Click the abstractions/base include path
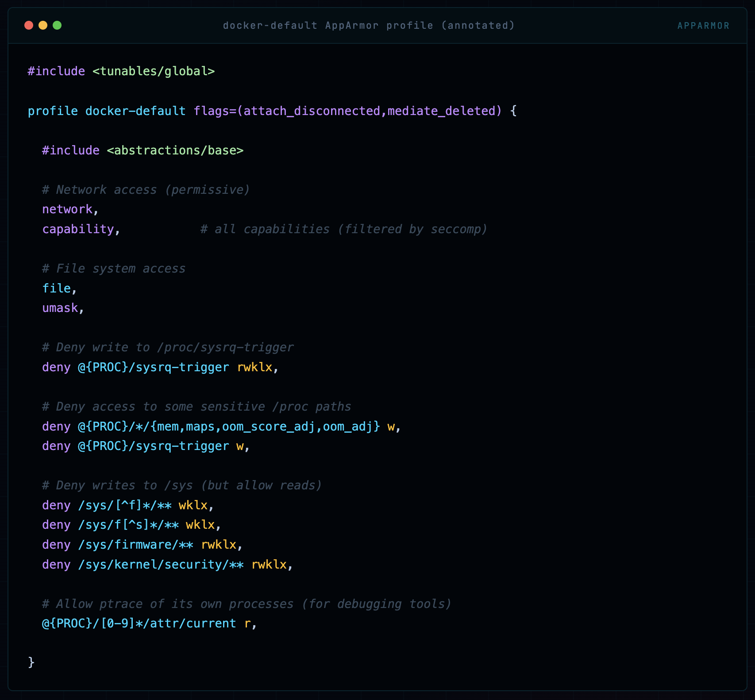755x700 pixels. coord(175,150)
